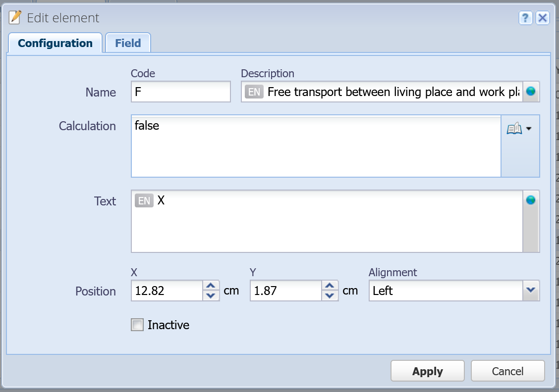Viewport: 559px width, 392px height.
Task: Increase Y position with up arrow
Action: pos(330,286)
